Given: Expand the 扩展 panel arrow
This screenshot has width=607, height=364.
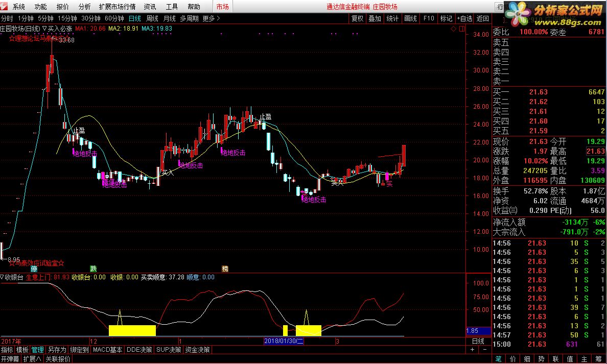Looking at the screenshot, I should coord(38,359).
